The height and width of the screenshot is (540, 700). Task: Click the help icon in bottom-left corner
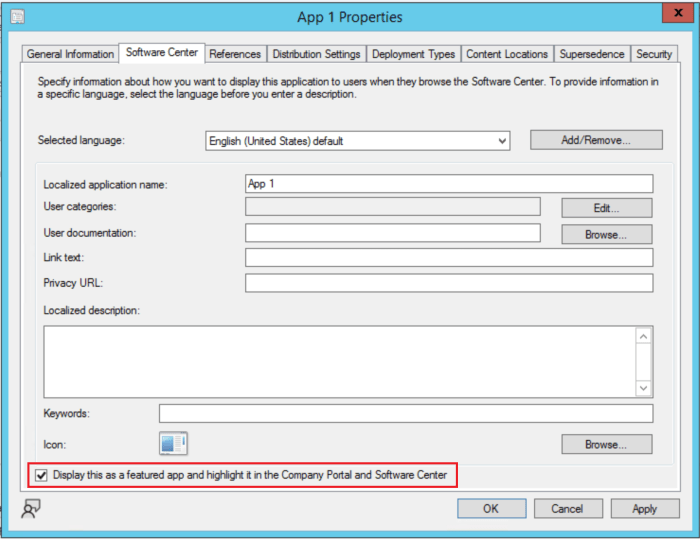[31, 509]
